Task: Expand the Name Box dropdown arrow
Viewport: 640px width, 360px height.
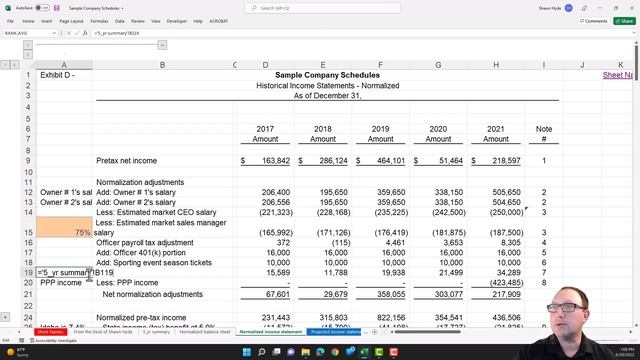Action: (x=54, y=33)
